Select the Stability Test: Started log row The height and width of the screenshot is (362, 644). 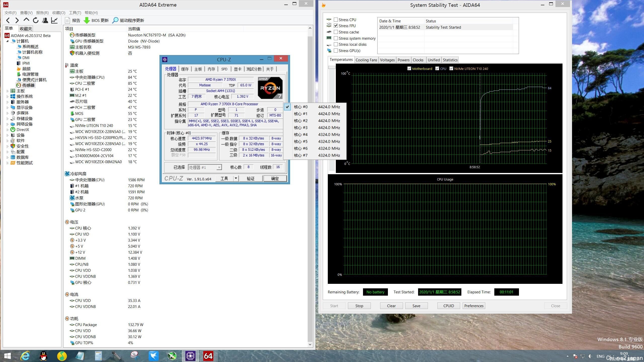(x=446, y=27)
